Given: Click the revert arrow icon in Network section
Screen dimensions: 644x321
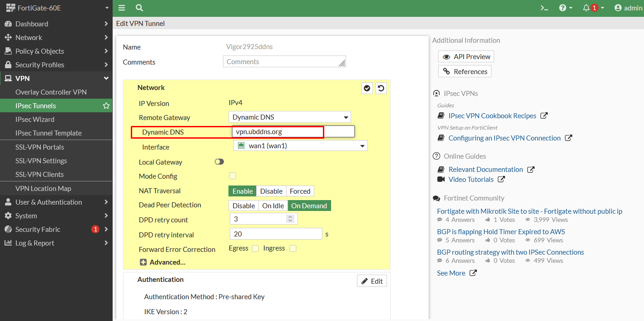Looking at the screenshot, I should tap(381, 88).
